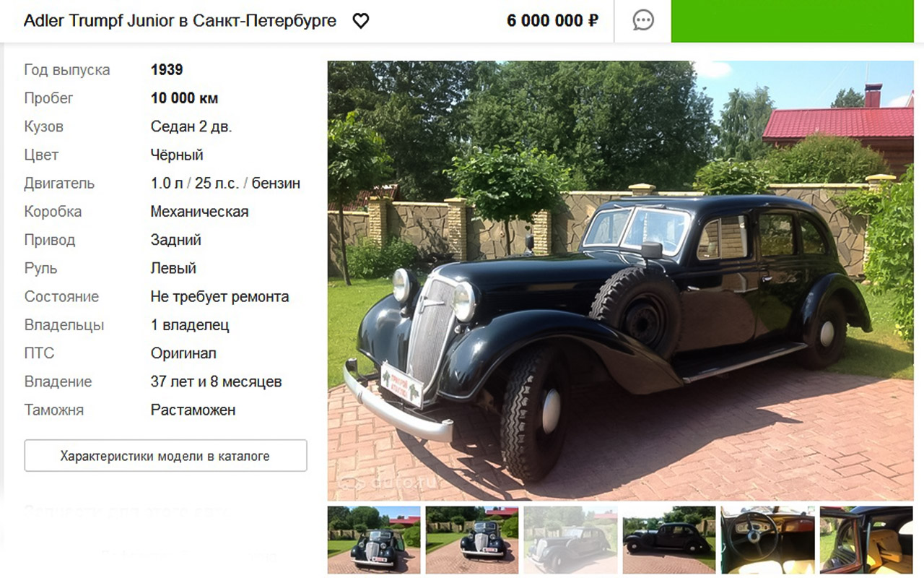Select the second front-view car thumbnail
This screenshot has height=578, width=924.
472,540
